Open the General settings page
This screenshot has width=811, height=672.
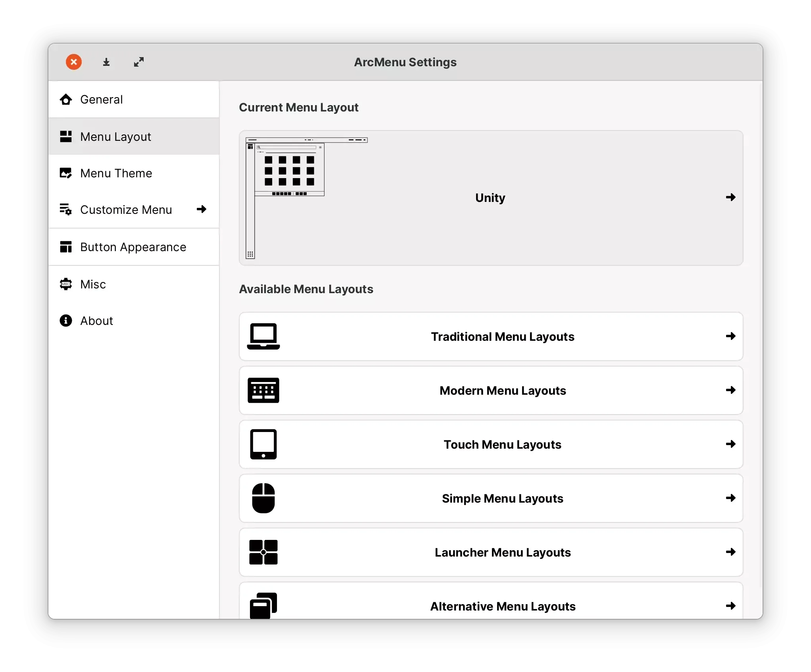134,99
